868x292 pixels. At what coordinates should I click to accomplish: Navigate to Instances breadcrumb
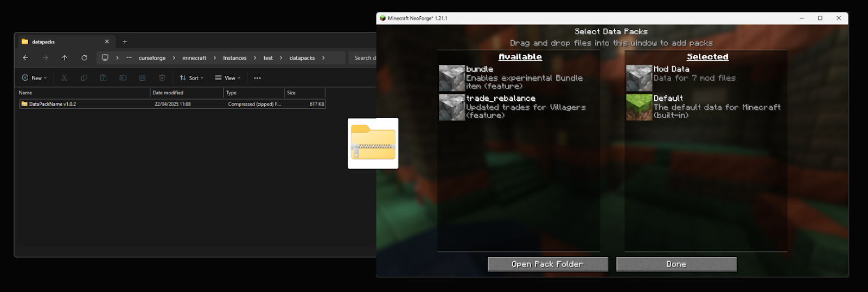click(x=234, y=58)
